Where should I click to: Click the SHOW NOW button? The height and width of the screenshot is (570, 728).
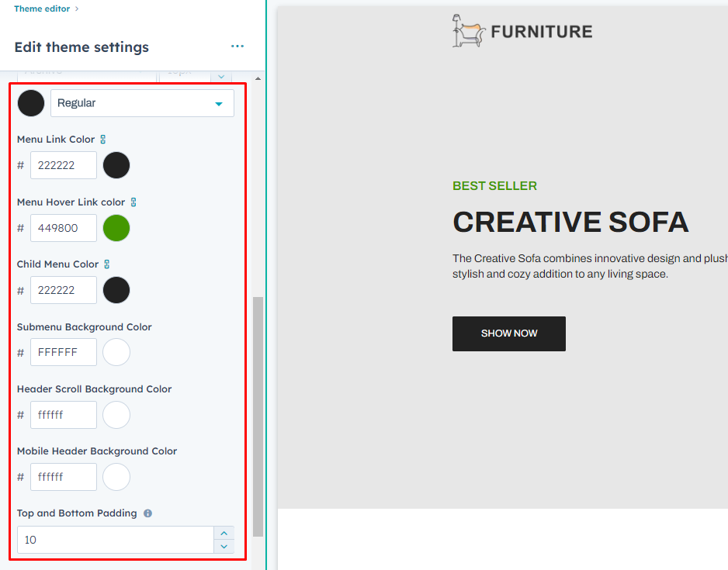coord(508,333)
